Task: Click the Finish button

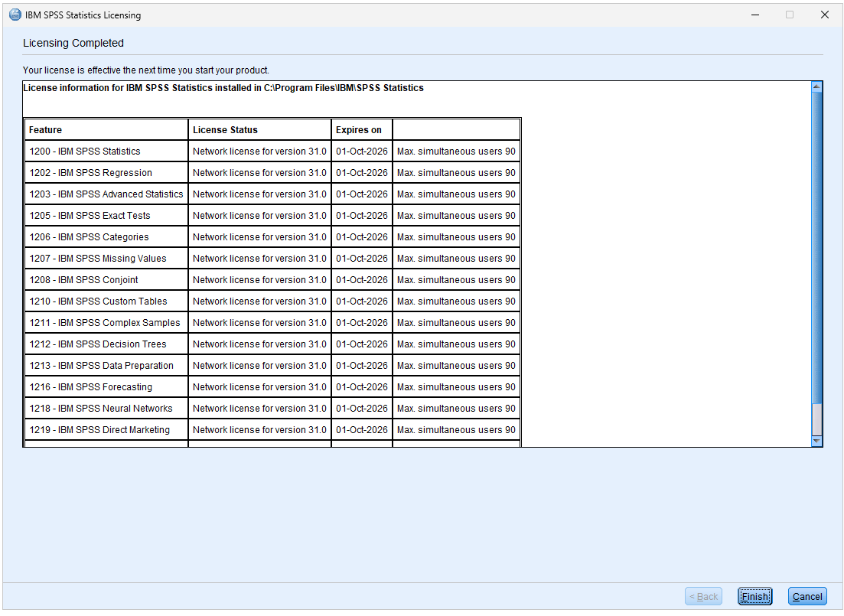Action: pyautogui.click(x=754, y=597)
